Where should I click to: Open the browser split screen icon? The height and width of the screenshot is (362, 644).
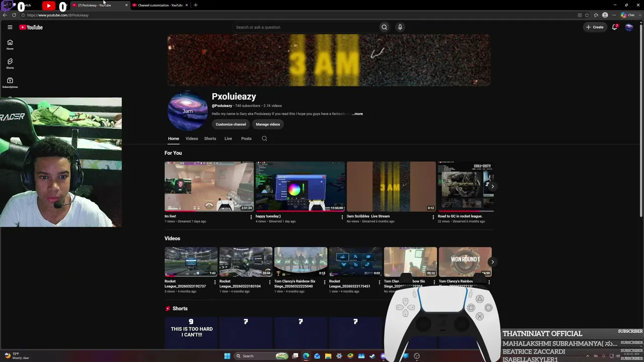[580, 15]
